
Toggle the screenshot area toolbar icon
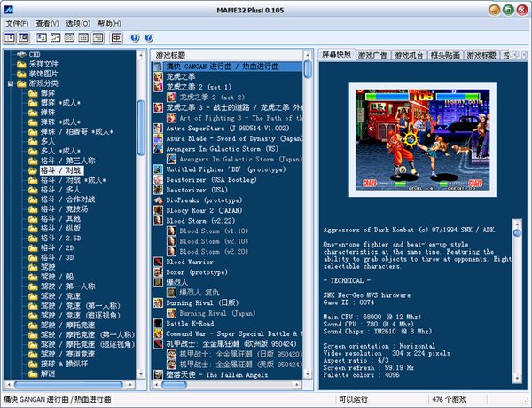point(23,37)
